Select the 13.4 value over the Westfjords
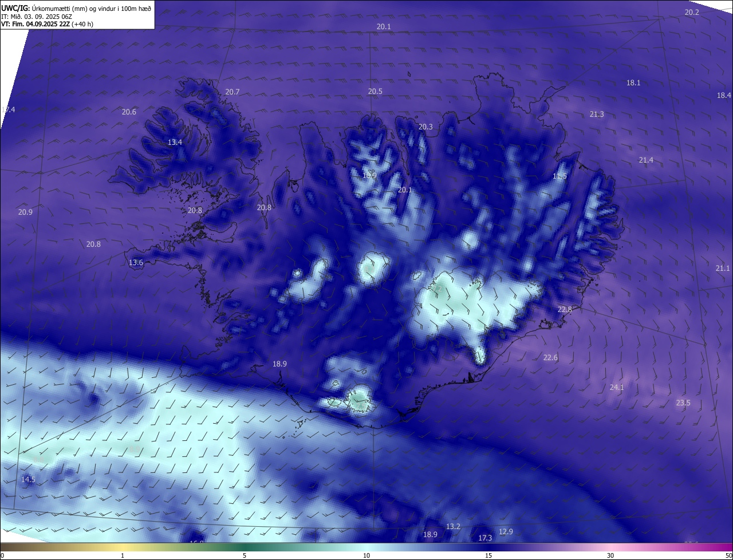The image size is (733, 560). pos(175,142)
